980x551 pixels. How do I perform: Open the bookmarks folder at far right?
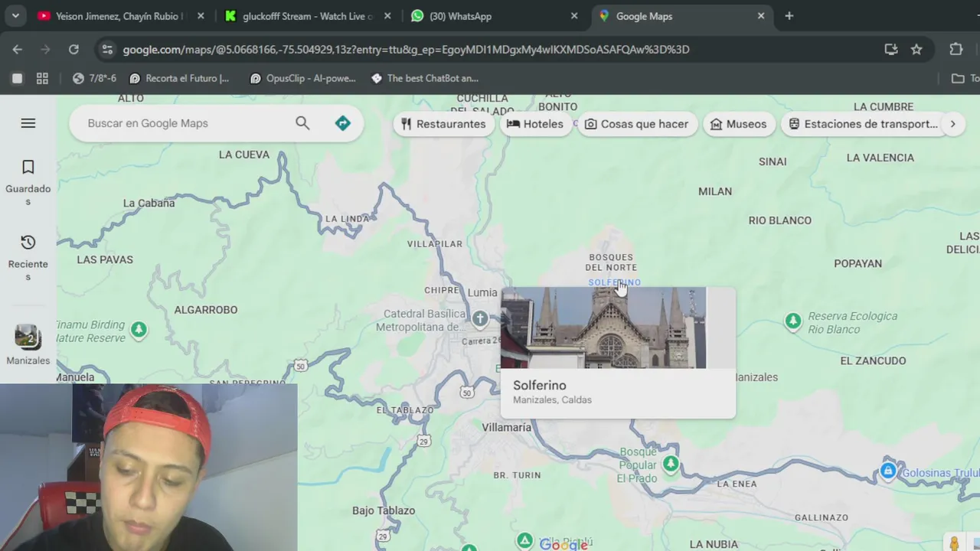click(x=964, y=78)
